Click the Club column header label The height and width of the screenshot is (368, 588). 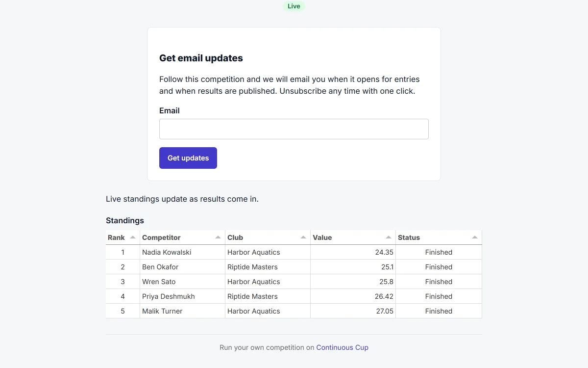(235, 237)
